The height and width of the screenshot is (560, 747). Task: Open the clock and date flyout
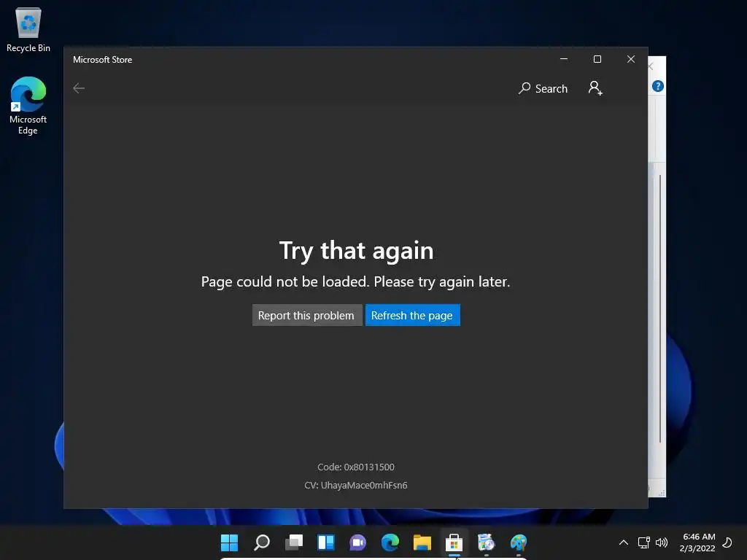click(698, 542)
